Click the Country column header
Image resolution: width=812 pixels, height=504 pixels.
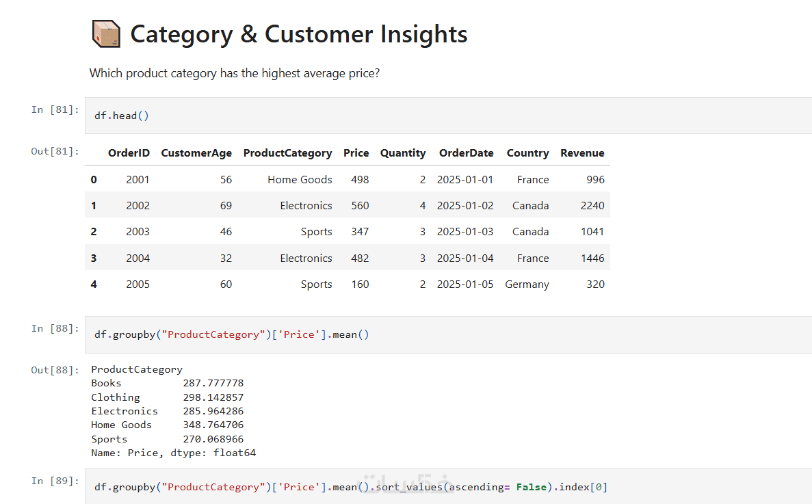[x=527, y=153]
